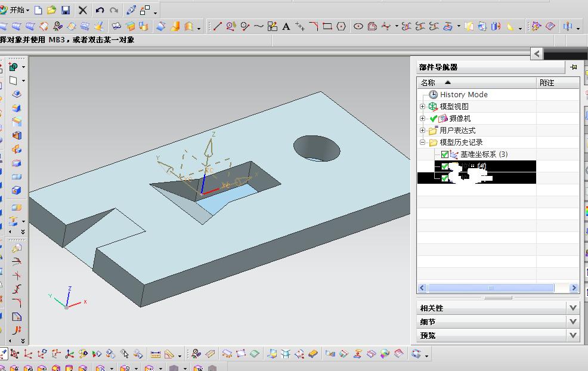Expand the 摄像机 tree node
The image size is (588, 371).
tap(422, 119)
